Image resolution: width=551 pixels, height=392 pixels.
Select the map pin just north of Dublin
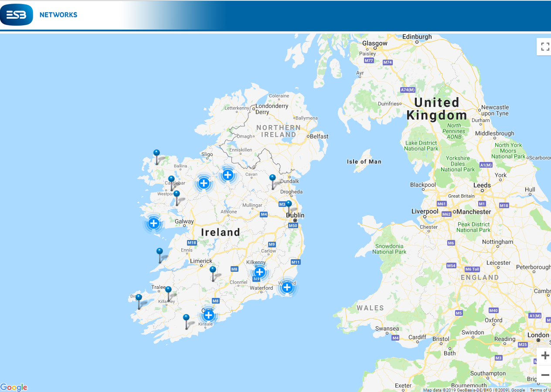pyautogui.click(x=288, y=208)
